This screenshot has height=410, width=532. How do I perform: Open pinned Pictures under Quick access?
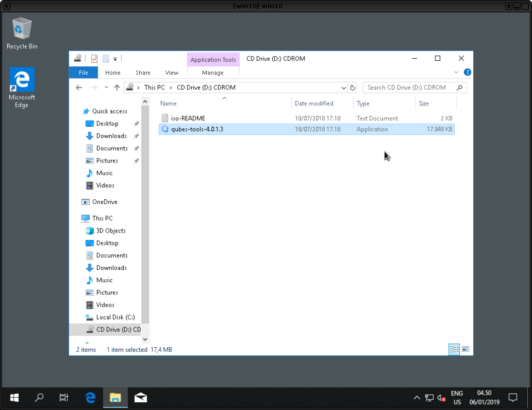coord(107,160)
